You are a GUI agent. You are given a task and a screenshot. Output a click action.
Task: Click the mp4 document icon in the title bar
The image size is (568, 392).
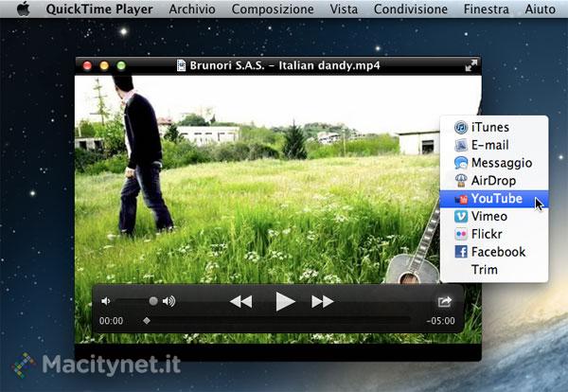(181, 65)
